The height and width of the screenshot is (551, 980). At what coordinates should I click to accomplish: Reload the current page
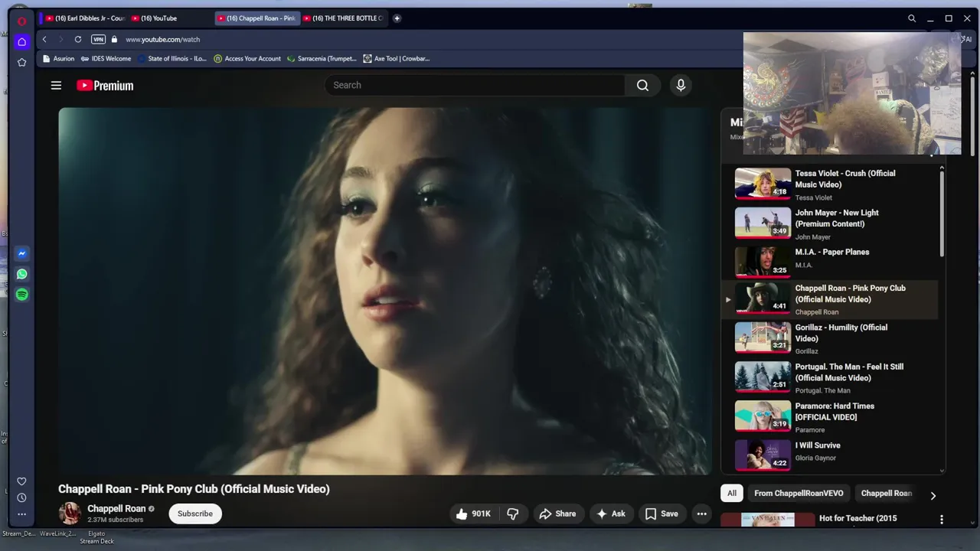pyautogui.click(x=78, y=39)
